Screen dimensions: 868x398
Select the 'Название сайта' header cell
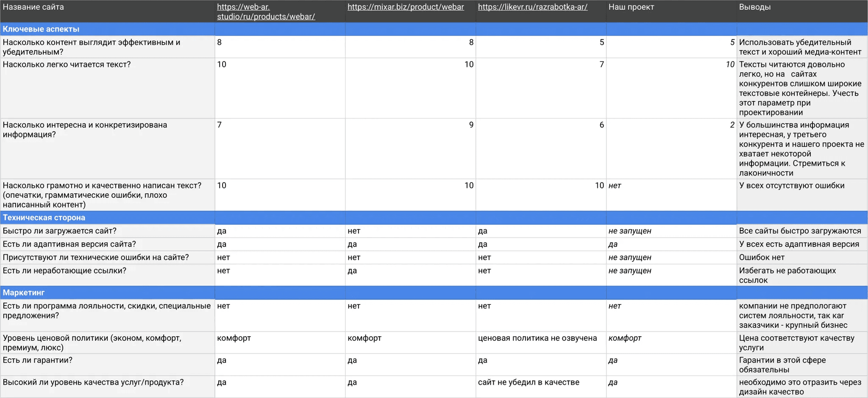(33, 7)
